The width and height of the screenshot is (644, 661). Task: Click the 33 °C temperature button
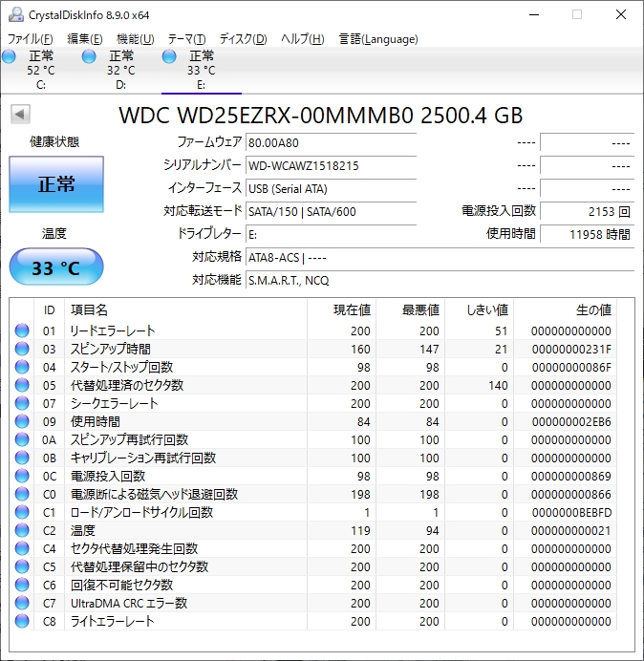tap(56, 267)
